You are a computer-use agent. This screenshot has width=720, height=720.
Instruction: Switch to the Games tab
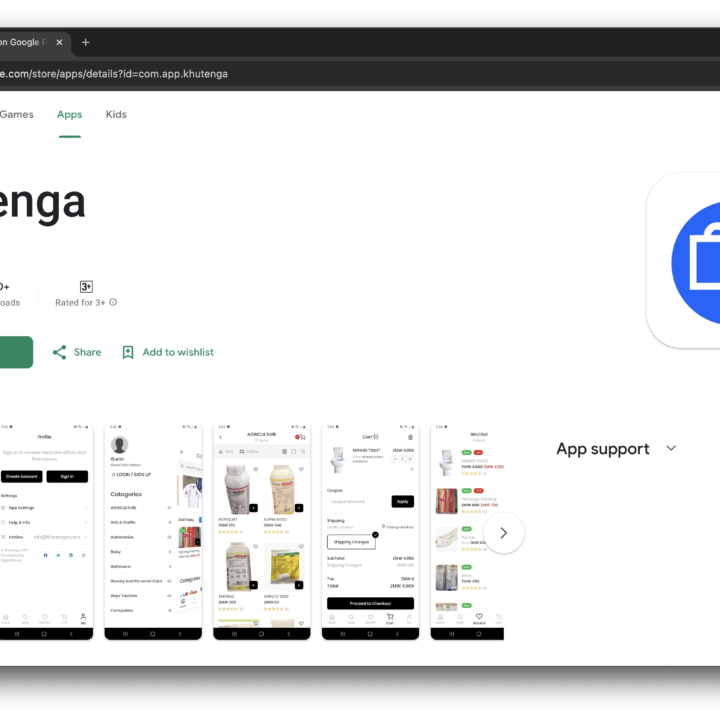(x=17, y=114)
